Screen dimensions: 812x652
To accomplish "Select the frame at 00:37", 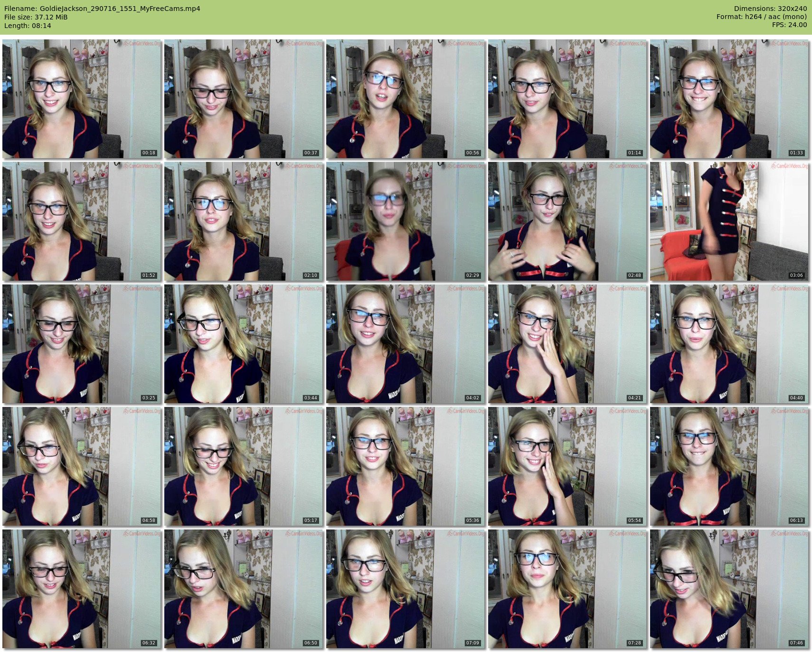I will [x=244, y=99].
